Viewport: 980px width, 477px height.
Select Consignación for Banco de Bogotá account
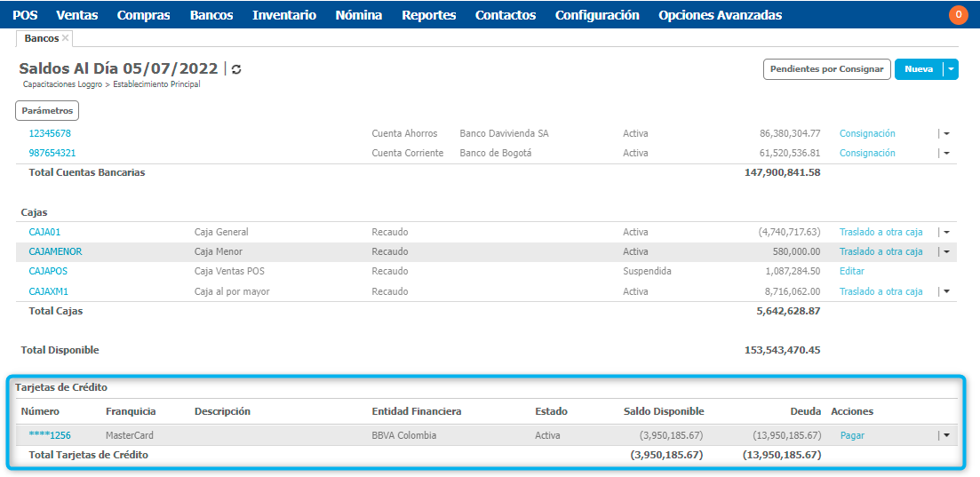click(867, 153)
